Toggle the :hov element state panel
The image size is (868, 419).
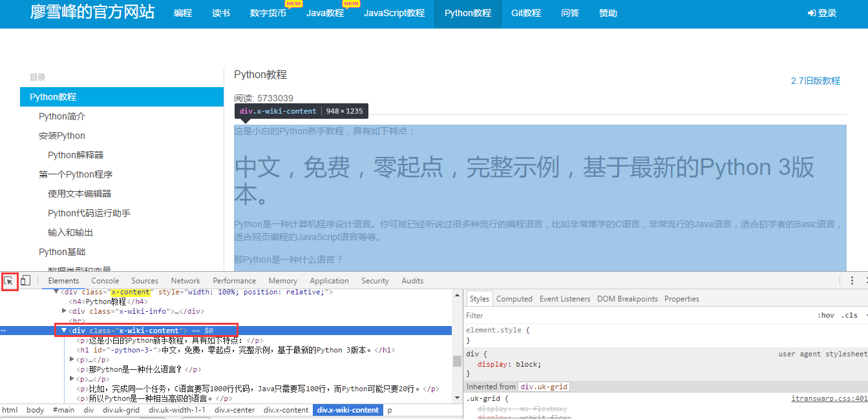(x=826, y=315)
